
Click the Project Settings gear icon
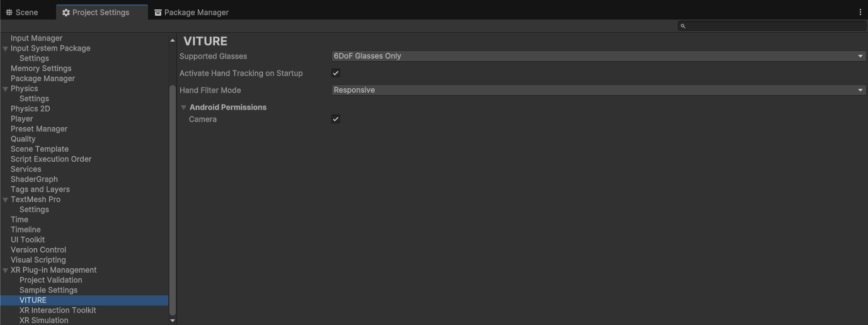click(x=66, y=13)
